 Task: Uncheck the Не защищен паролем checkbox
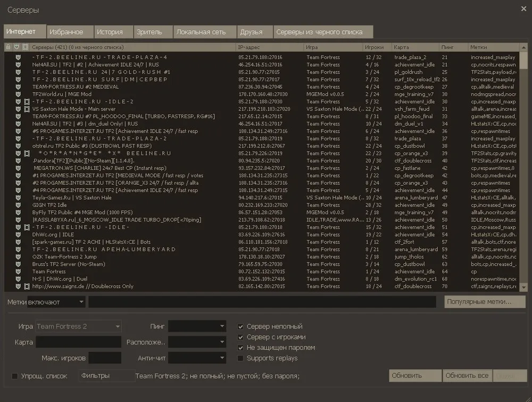coord(241,348)
